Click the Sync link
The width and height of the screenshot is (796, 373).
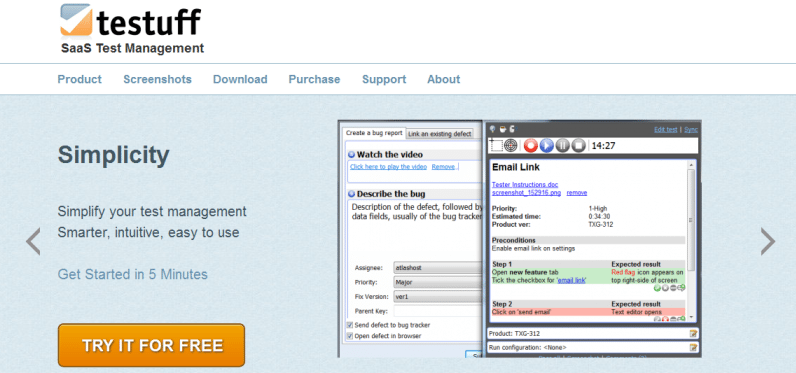691,129
